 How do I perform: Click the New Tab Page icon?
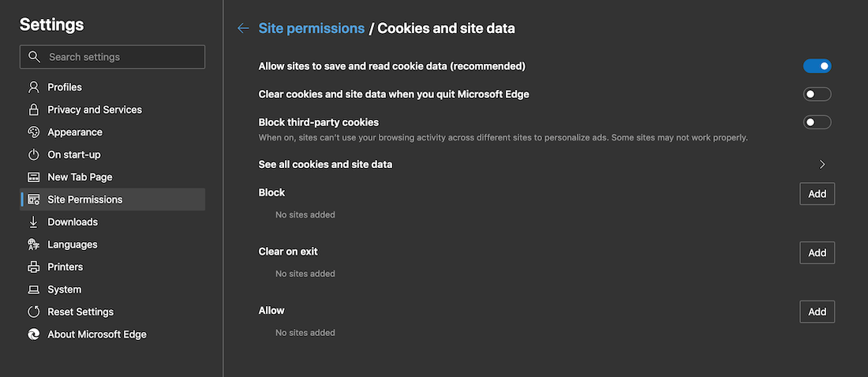(x=33, y=177)
